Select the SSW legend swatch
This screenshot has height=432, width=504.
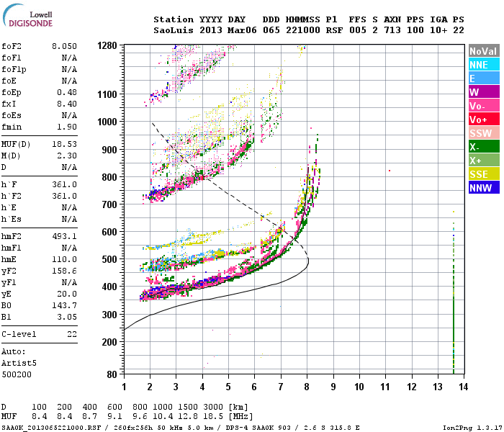[x=484, y=133]
